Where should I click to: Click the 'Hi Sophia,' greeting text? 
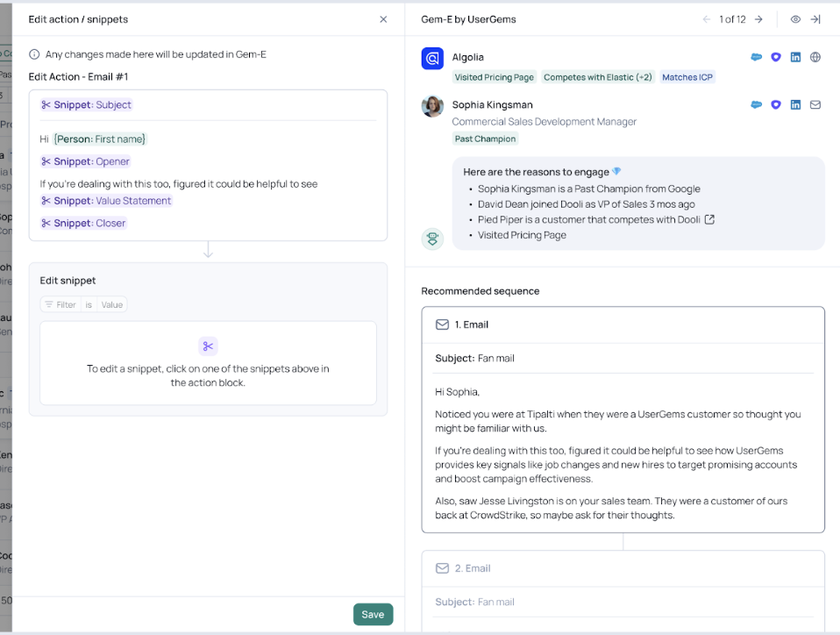[457, 392]
